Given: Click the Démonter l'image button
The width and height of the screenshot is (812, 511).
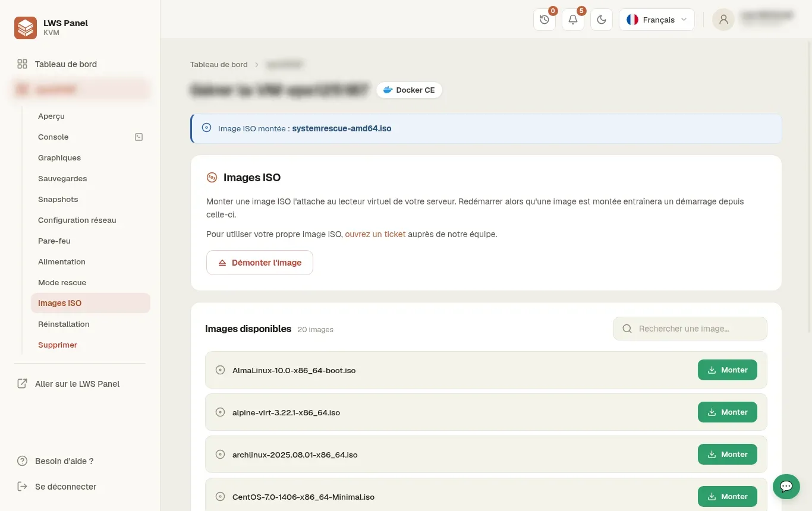Looking at the screenshot, I should point(260,263).
